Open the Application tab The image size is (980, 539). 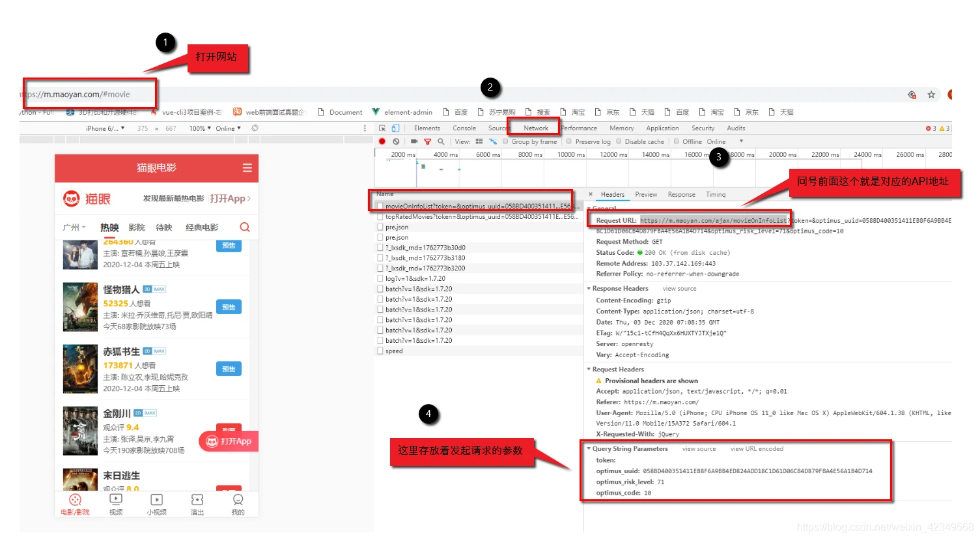pyautogui.click(x=662, y=128)
